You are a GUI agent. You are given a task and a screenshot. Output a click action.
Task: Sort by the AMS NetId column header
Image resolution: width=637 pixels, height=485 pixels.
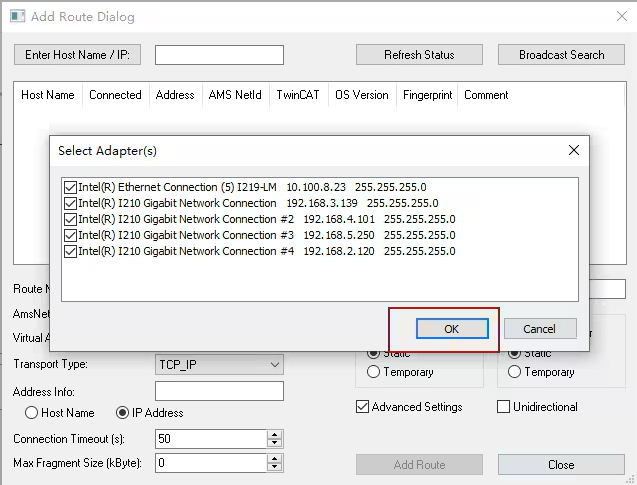[x=234, y=95]
